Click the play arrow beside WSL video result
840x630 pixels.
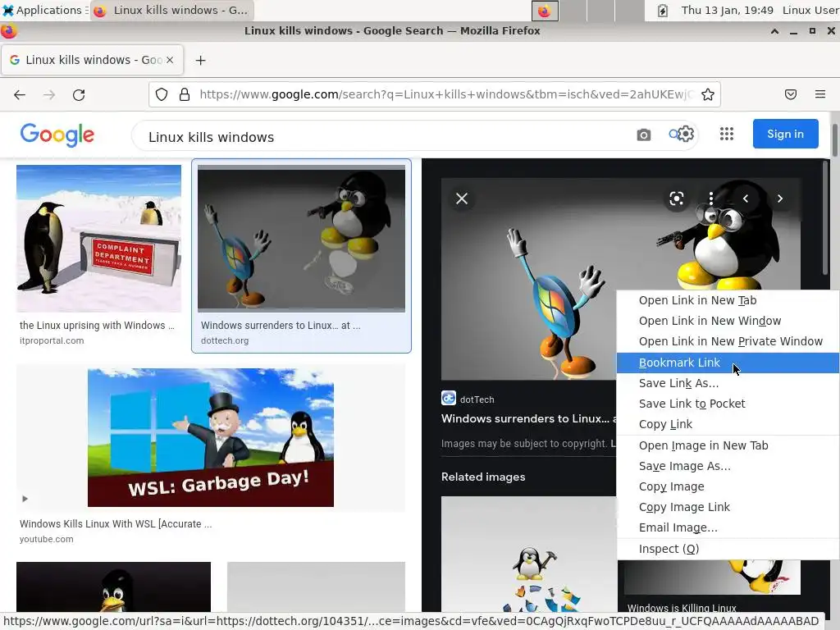point(25,499)
